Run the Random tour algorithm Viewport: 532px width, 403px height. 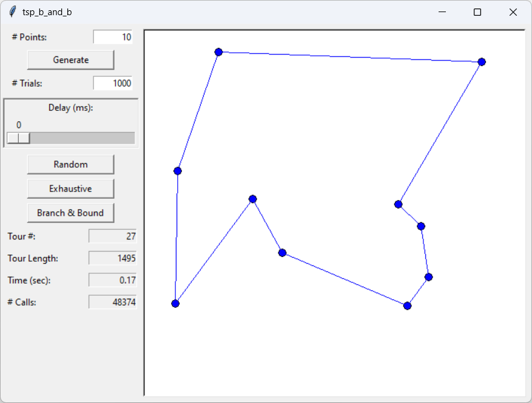tap(70, 164)
